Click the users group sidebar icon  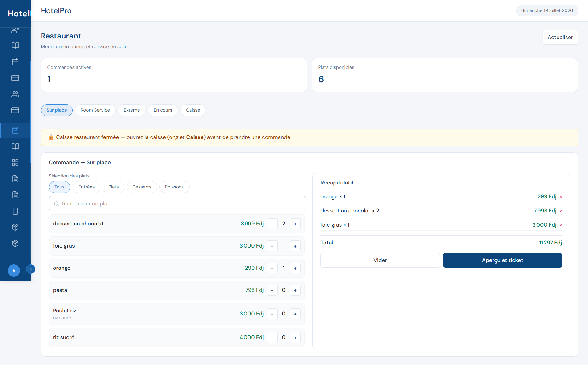point(15,94)
